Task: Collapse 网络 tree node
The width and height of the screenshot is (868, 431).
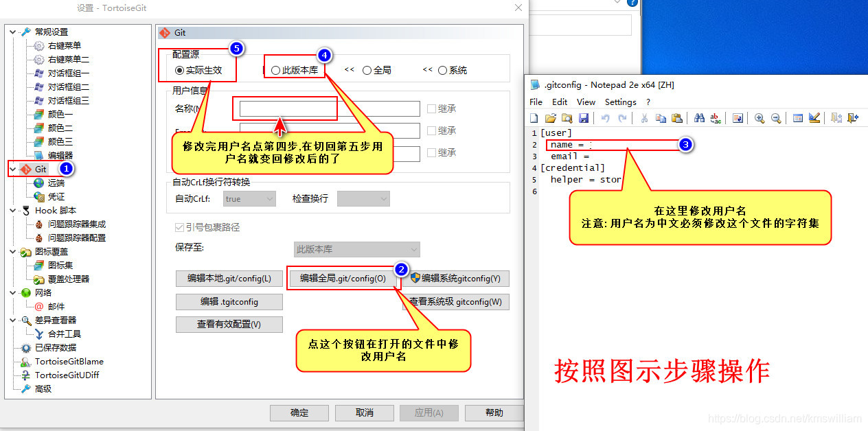Action: pos(13,292)
